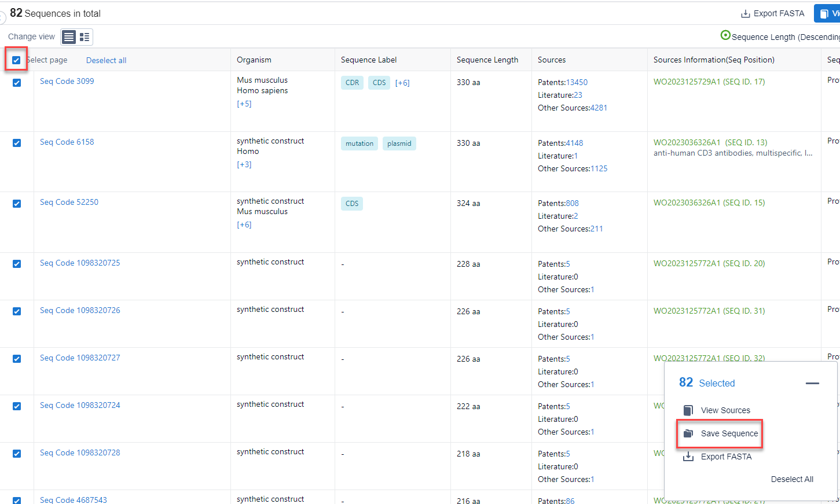Click the Export FASTA icon in popup
Image resolution: width=840 pixels, height=504 pixels.
click(x=688, y=457)
